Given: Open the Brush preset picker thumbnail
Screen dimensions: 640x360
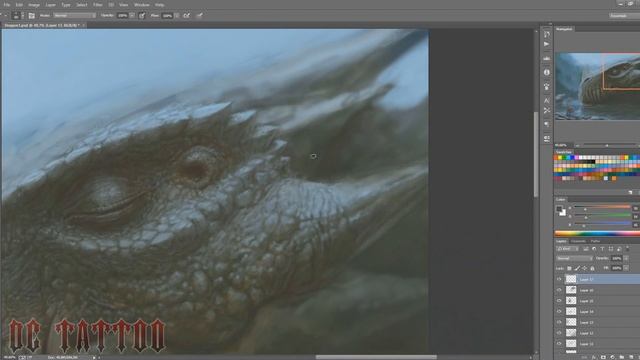Looking at the screenshot, I should 16,16.
